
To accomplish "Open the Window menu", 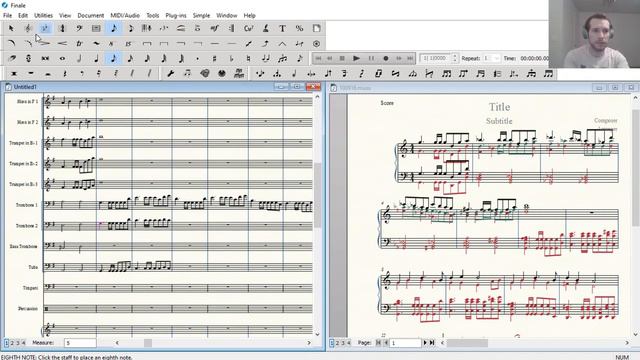I will [227, 16].
